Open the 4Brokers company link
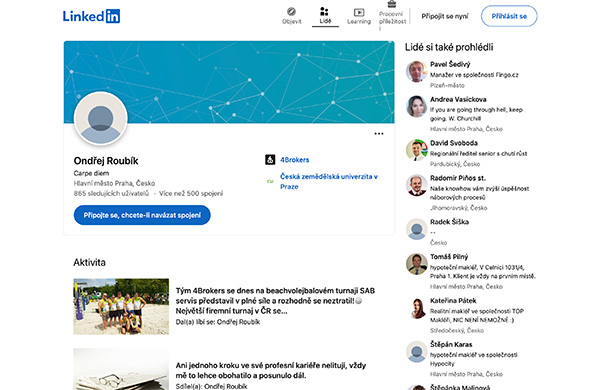This screenshot has width=600, height=390. 294,160
